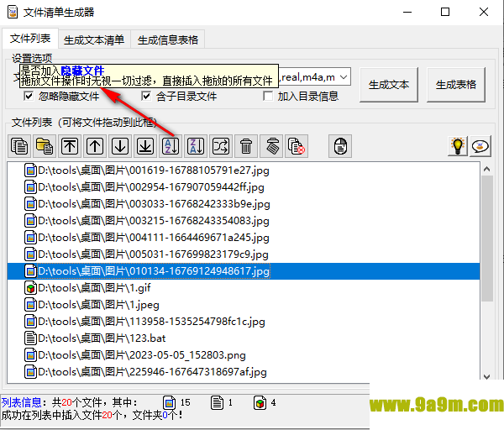Screen dimensions: 504x430
Task: Click the text file count icon in status bar
Action: [217, 402]
